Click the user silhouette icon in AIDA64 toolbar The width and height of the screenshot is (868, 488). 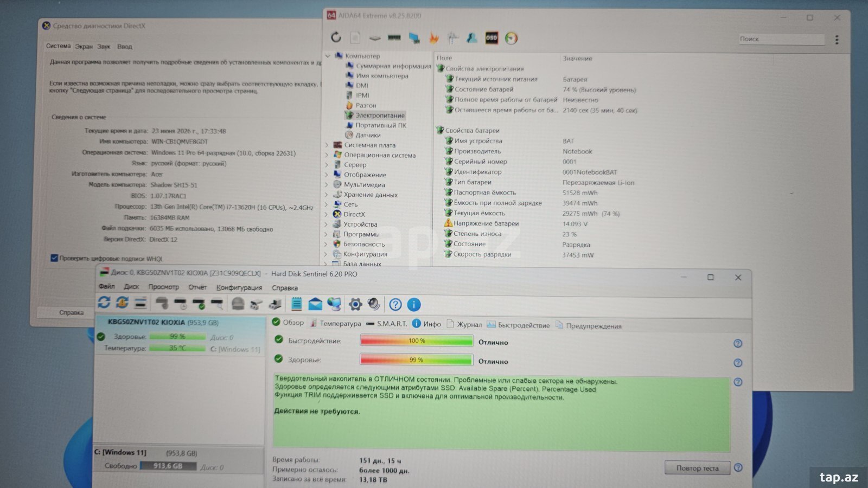(471, 38)
